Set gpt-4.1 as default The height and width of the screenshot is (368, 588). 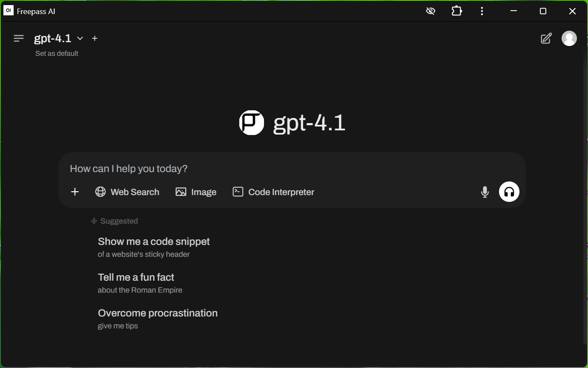coord(57,53)
